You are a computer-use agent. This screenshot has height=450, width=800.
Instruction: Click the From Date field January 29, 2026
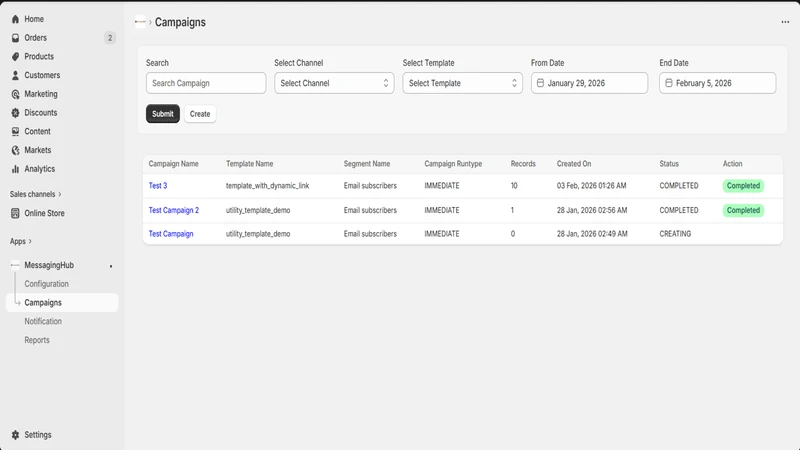point(589,83)
